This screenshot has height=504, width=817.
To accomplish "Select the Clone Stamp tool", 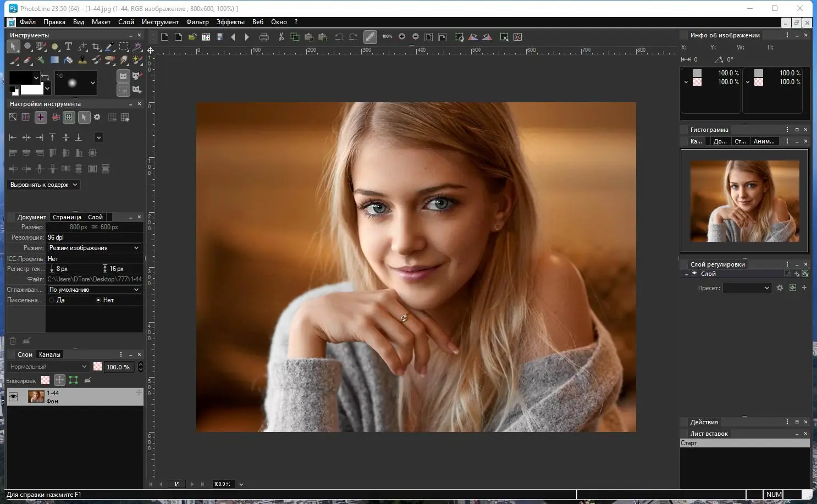I will tap(82, 60).
